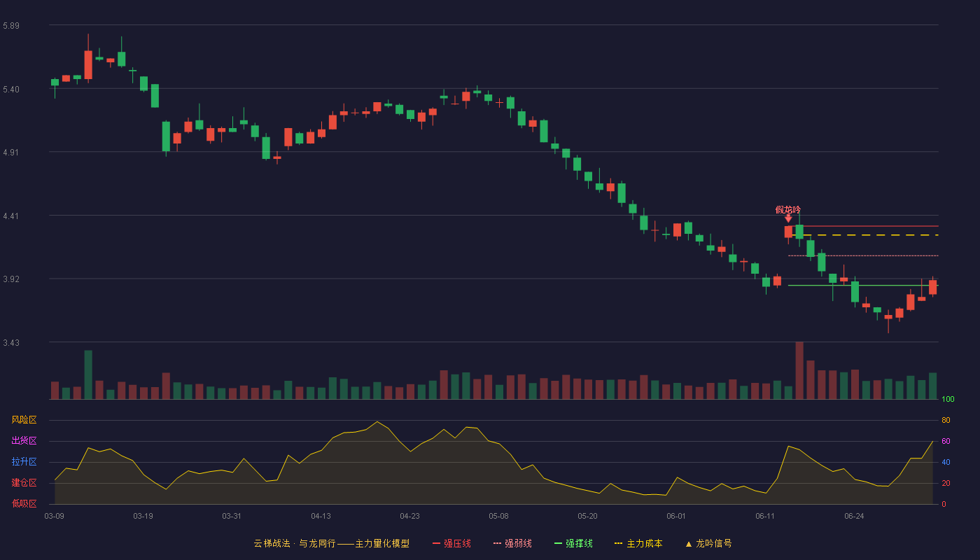980x560 pixels.
Task: Click the red arrow under 假龙吟
Action: click(x=788, y=219)
